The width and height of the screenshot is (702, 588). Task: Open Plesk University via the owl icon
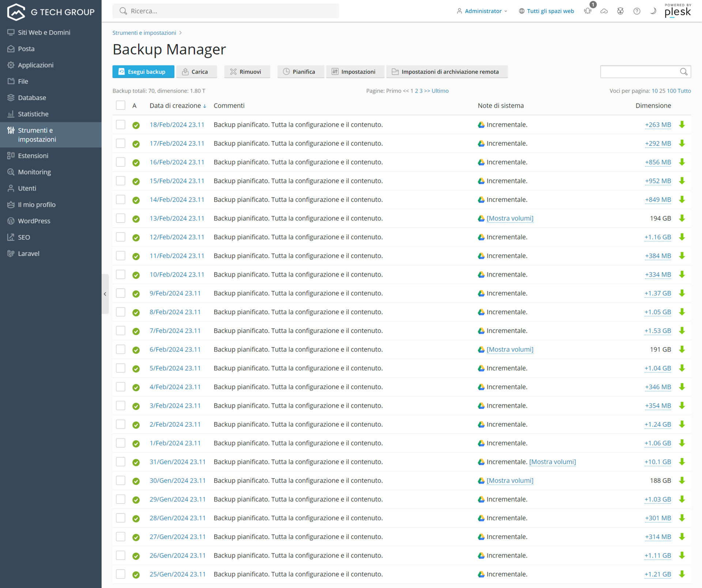click(x=620, y=11)
